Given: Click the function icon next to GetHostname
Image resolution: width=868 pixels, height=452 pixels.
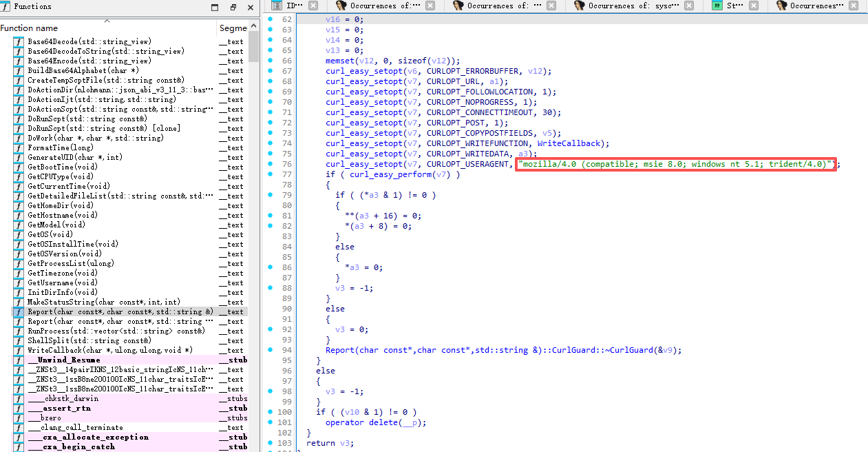Looking at the screenshot, I should [19, 216].
